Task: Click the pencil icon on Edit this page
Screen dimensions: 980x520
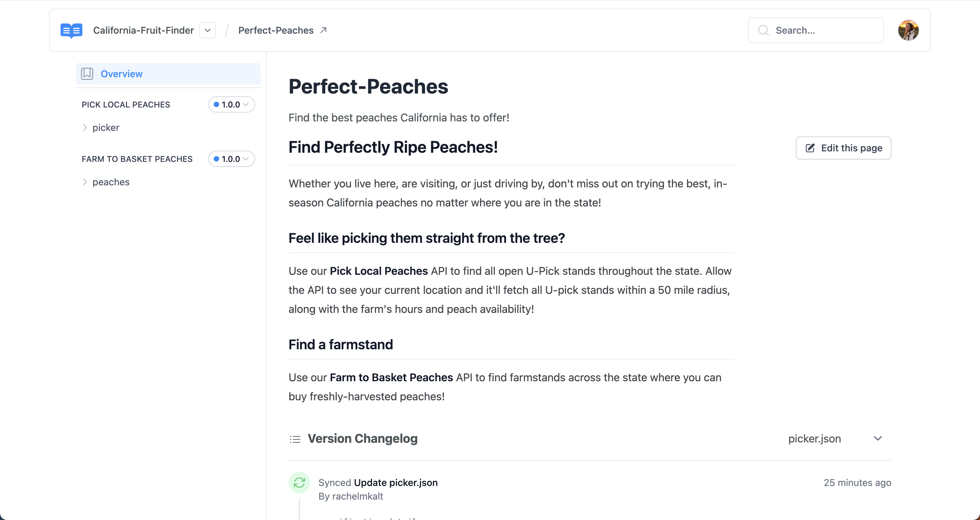Action: point(810,148)
